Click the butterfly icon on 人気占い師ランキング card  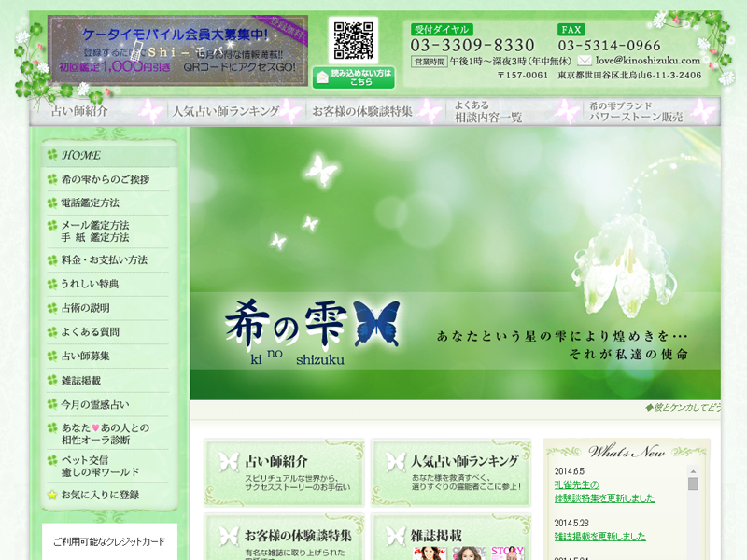pyautogui.click(x=395, y=462)
